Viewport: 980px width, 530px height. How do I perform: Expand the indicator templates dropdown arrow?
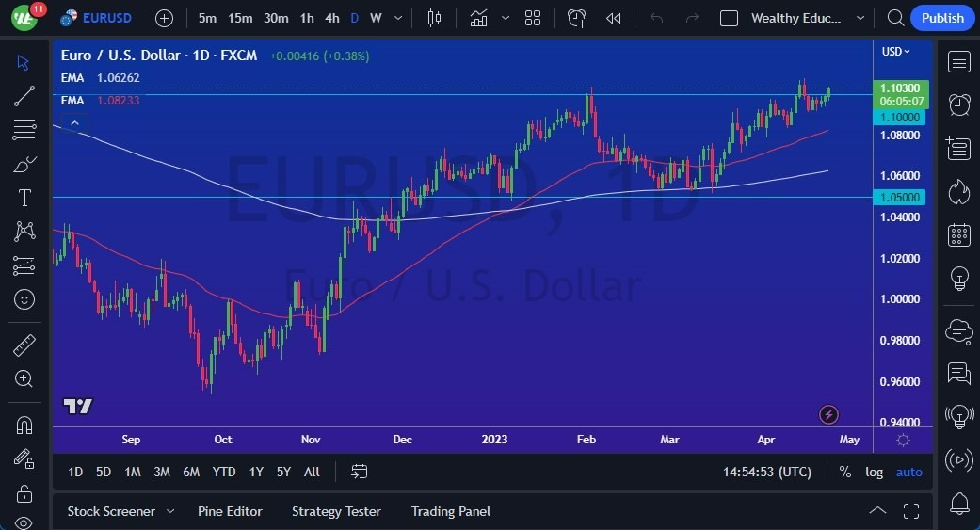[x=505, y=18]
